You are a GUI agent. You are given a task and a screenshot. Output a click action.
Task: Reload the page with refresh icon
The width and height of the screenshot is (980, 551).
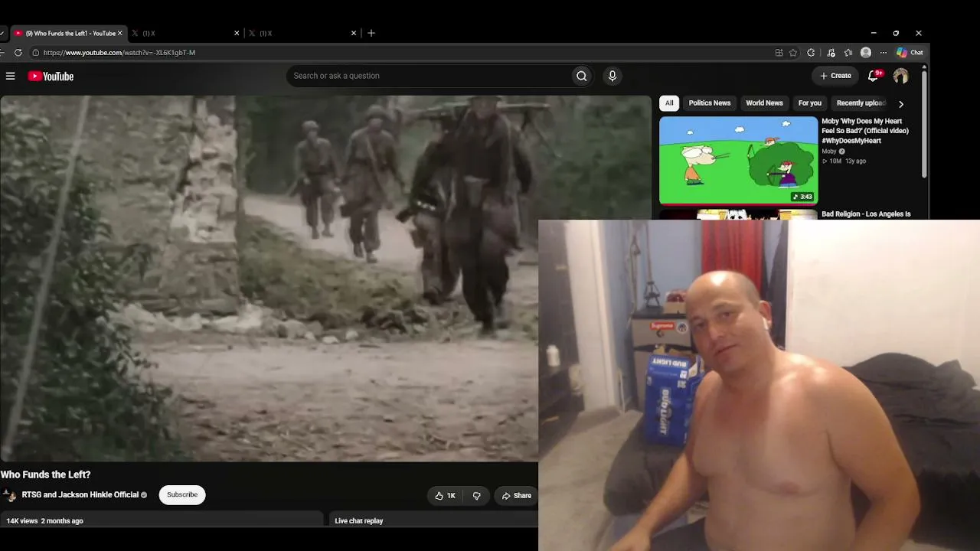pos(18,53)
